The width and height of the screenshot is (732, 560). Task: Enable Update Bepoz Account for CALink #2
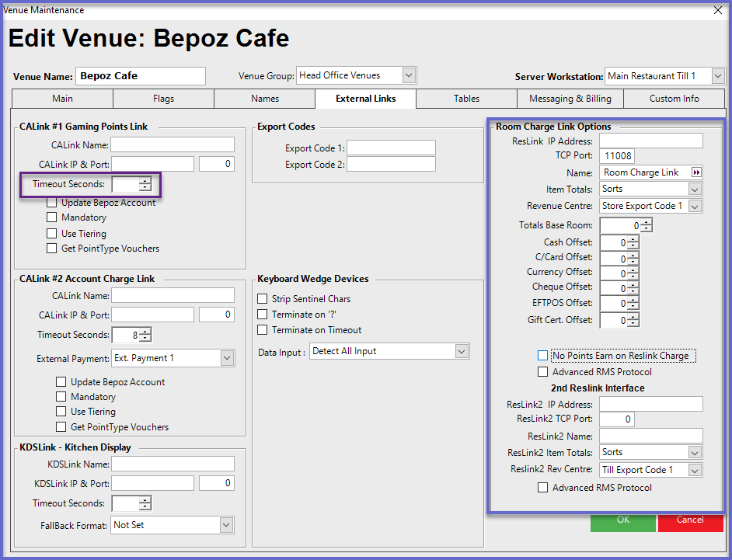click(61, 381)
